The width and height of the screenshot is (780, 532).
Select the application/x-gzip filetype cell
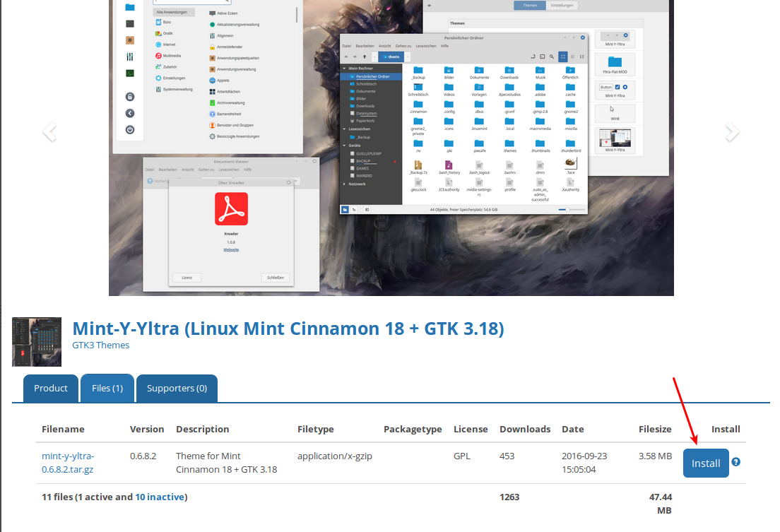tap(335, 456)
